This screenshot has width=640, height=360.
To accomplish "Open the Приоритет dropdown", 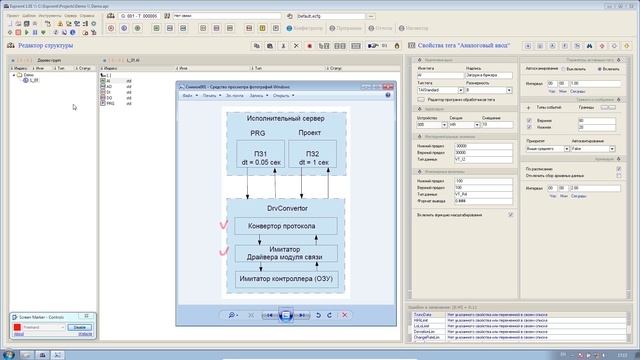I will coord(567,149).
